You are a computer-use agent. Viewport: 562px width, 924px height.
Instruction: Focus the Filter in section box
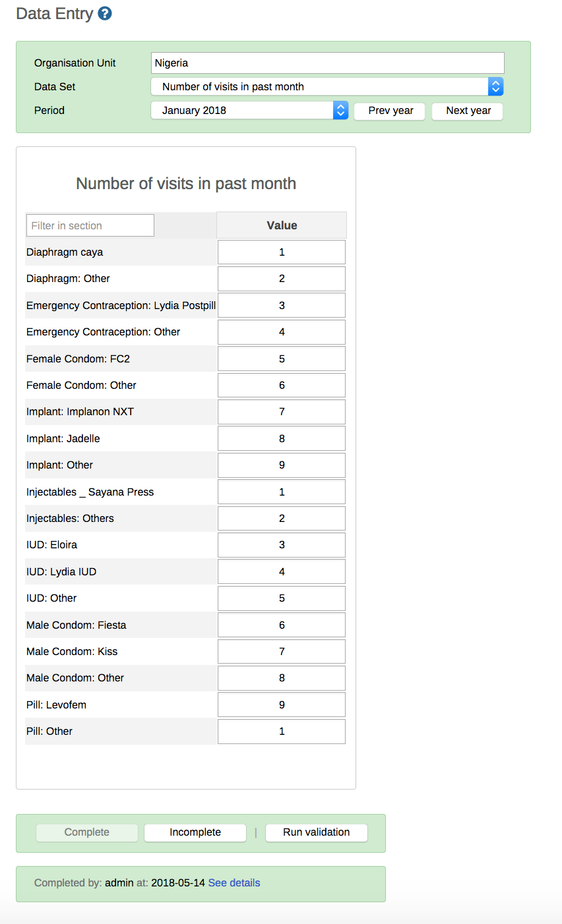(x=90, y=225)
